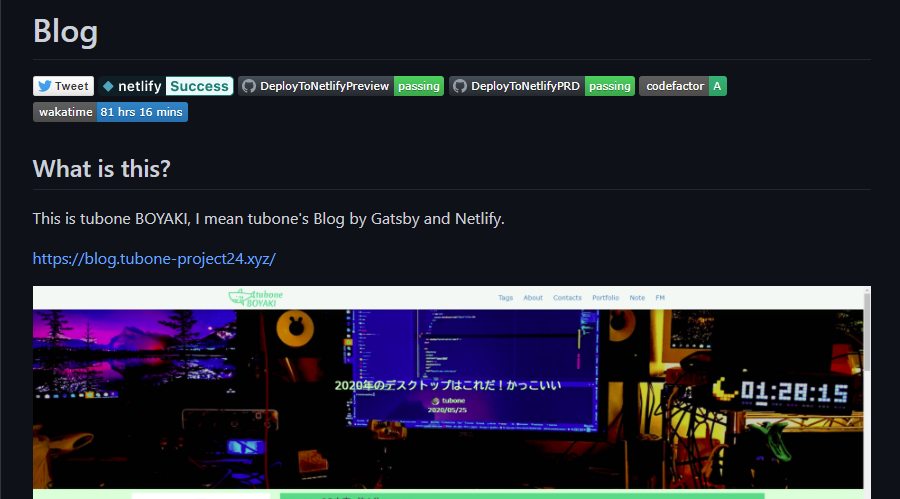
Task: Select About in the blog preview navigation
Action: tap(533, 298)
